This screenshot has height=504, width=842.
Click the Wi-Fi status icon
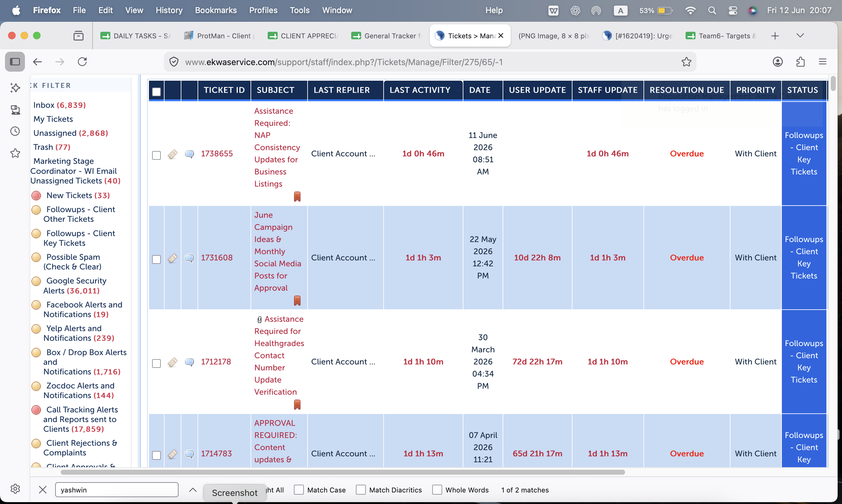pyautogui.click(x=690, y=11)
